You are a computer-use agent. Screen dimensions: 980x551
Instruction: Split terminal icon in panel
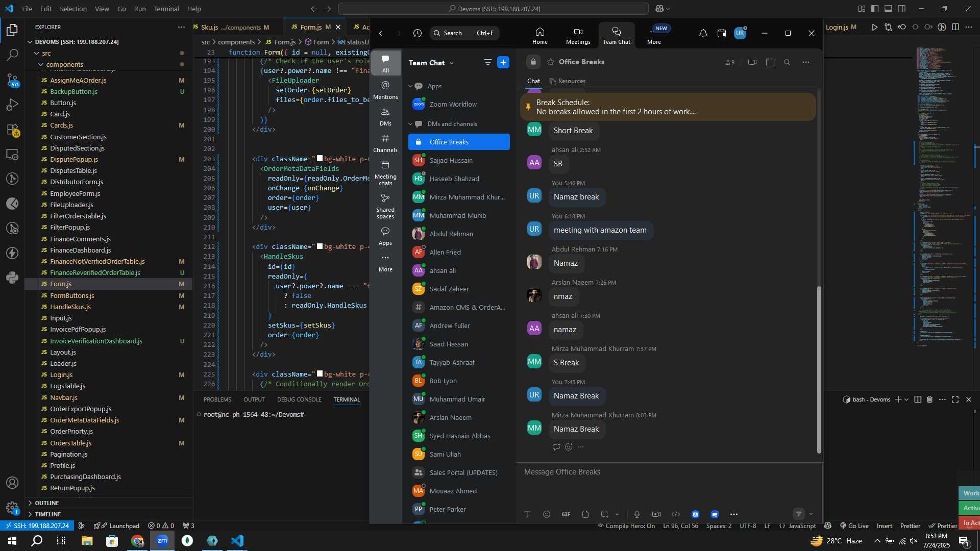(918, 399)
